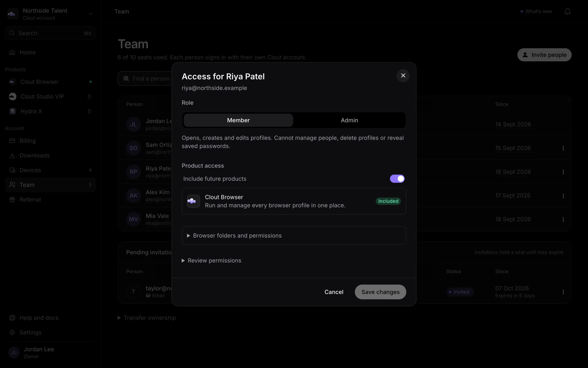This screenshot has height=368, width=588.
Task: Open Jordan Lee user menu ellipsis
Action: 89,353
